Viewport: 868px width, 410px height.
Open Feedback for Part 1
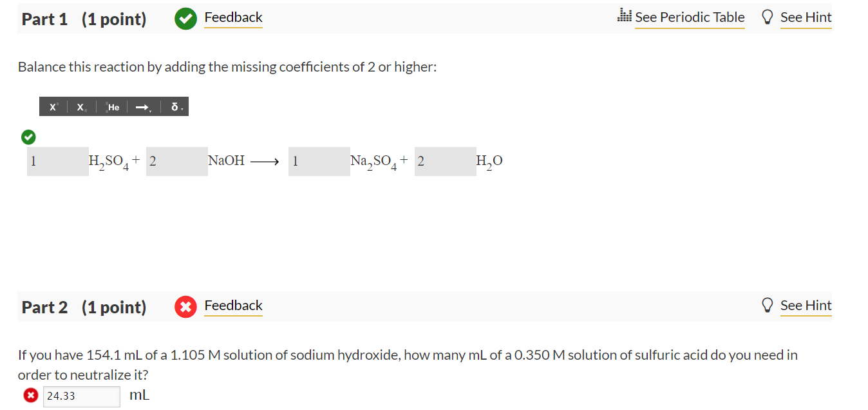coord(233,17)
